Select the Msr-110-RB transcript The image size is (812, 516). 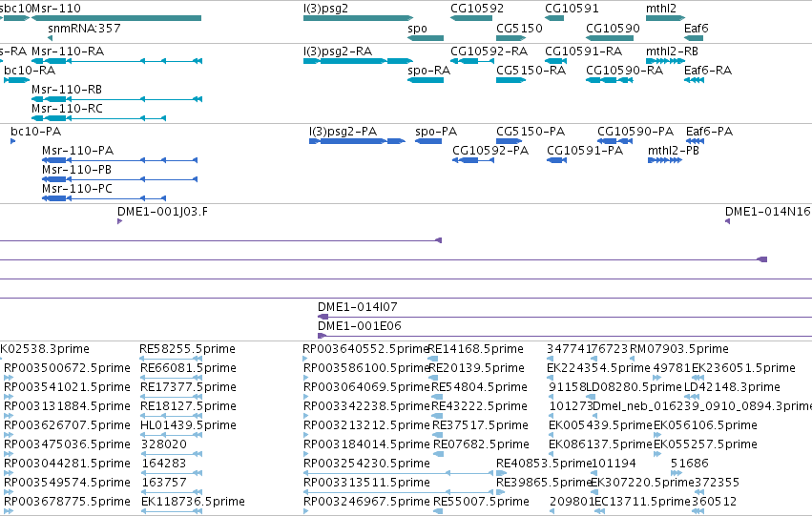(116, 99)
